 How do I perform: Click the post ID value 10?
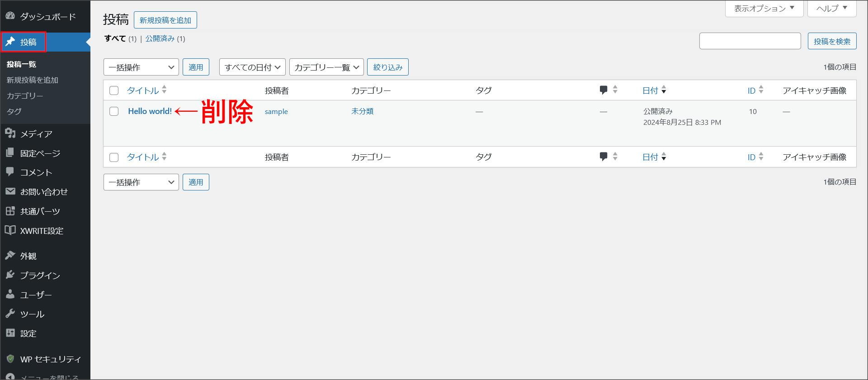[753, 112]
